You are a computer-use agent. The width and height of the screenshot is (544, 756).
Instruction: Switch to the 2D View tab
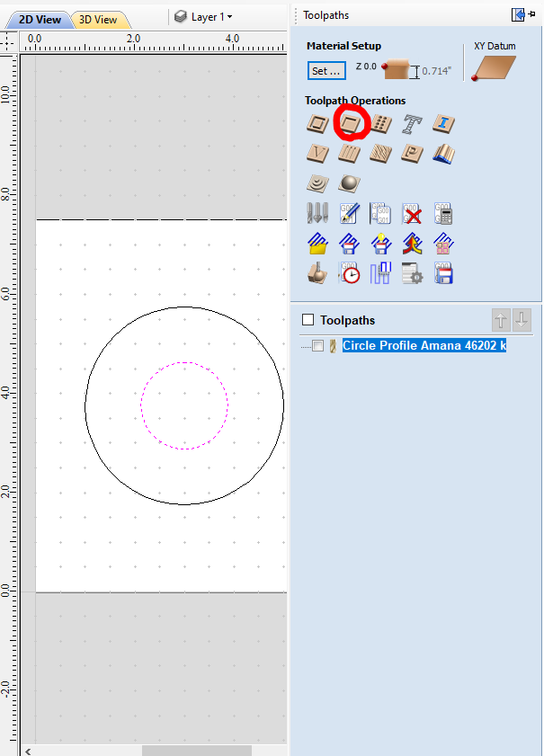click(40, 20)
